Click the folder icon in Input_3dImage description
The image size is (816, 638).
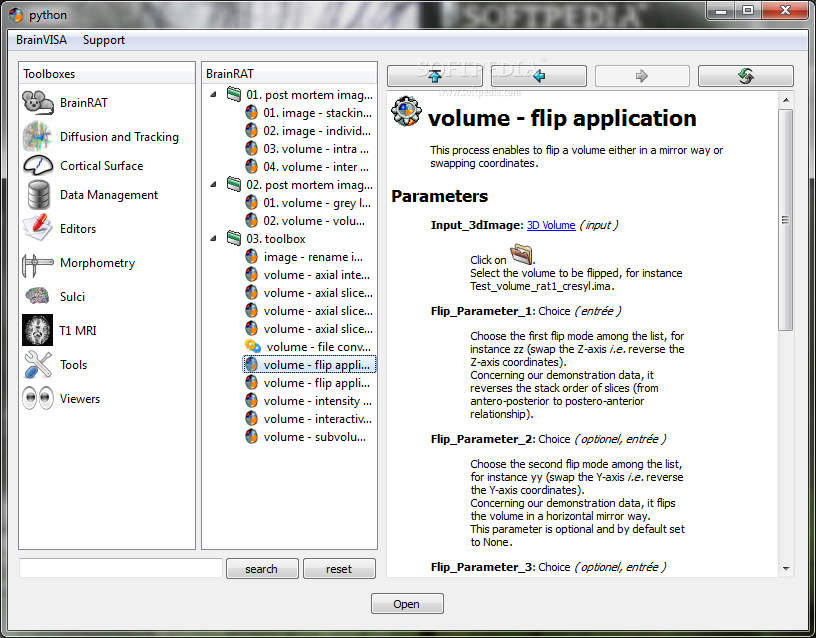coord(521,254)
